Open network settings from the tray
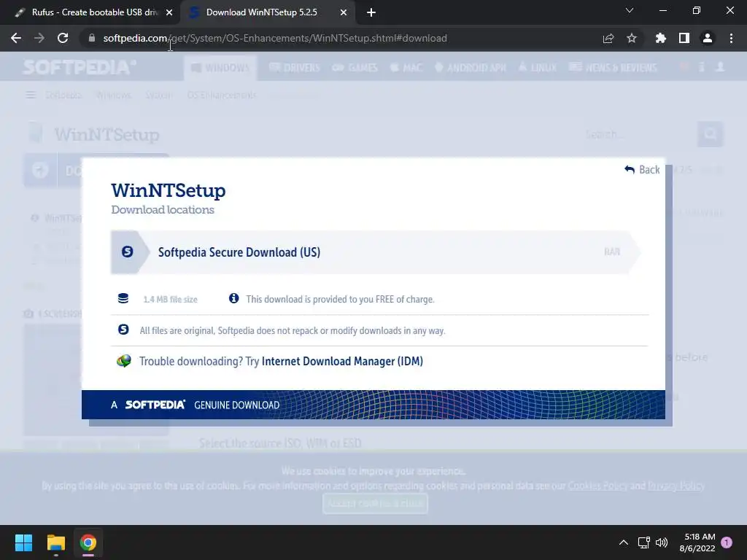 click(643, 542)
